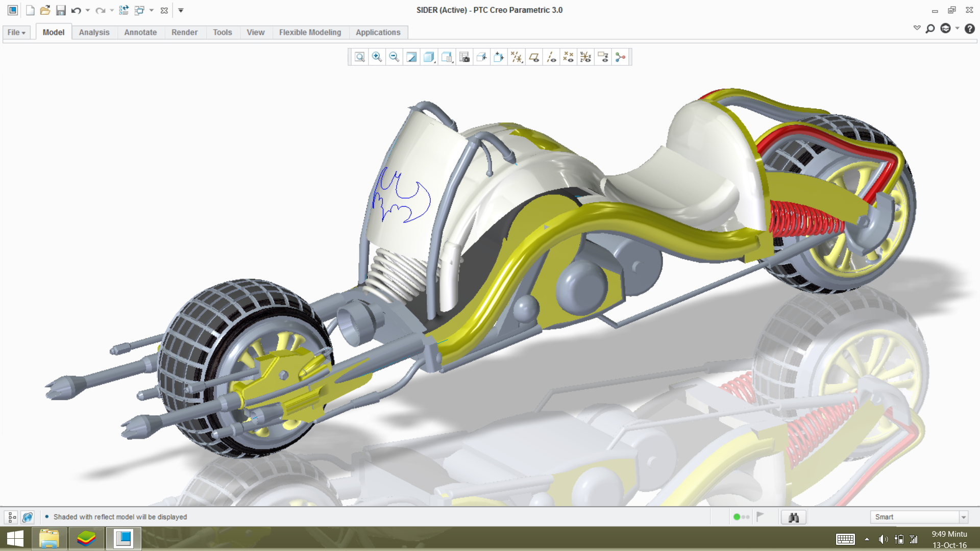Open the Display Style cube icon
The width and height of the screenshot is (980, 551).
coord(429,57)
